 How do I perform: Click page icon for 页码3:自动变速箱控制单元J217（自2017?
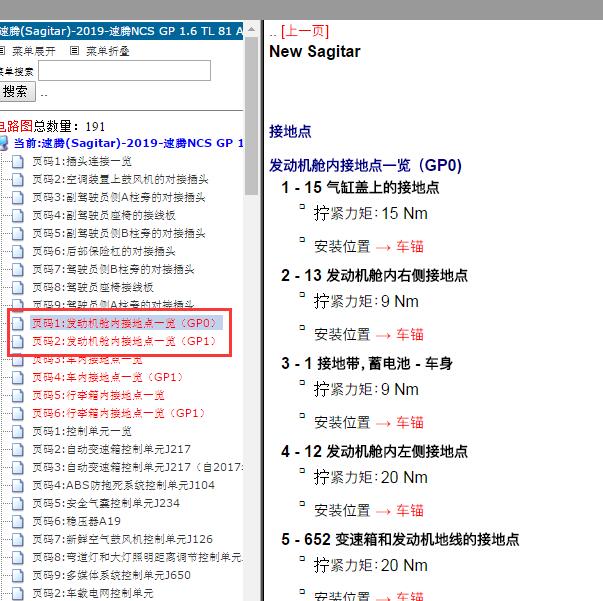pyautogui.click(x=17, y=468)
